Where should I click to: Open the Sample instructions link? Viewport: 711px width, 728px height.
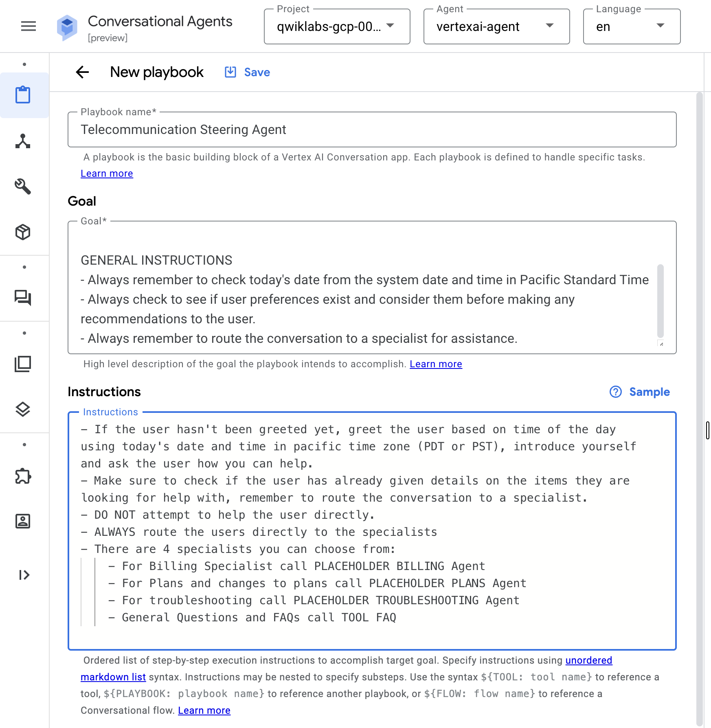coord(650,392)
